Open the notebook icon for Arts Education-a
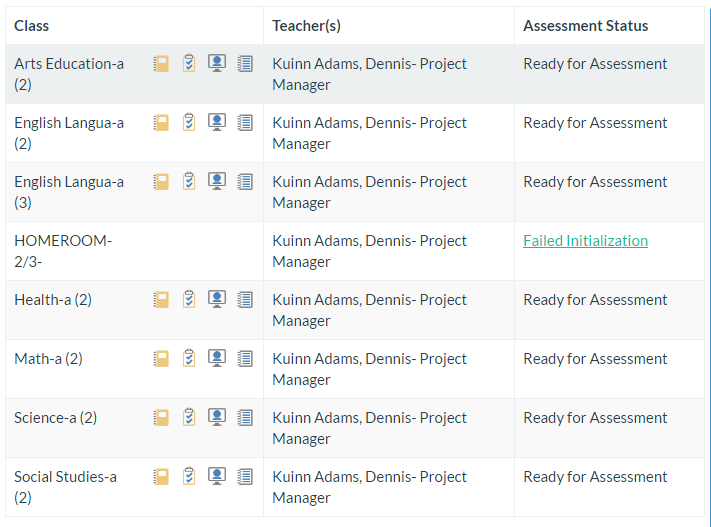This screenshot has width=711, height=527. point(160,64)
